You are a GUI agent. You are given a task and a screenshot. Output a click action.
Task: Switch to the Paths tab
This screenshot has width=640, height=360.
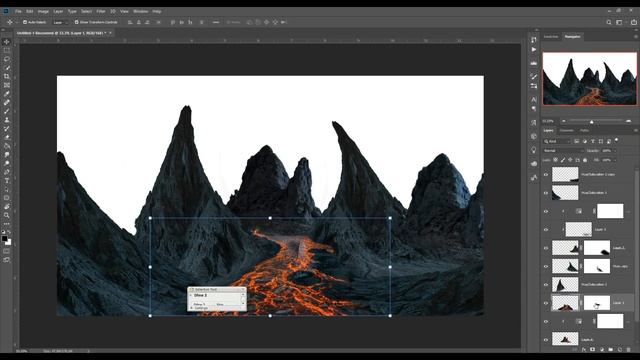pyautogui.click(x=584, y=131)
